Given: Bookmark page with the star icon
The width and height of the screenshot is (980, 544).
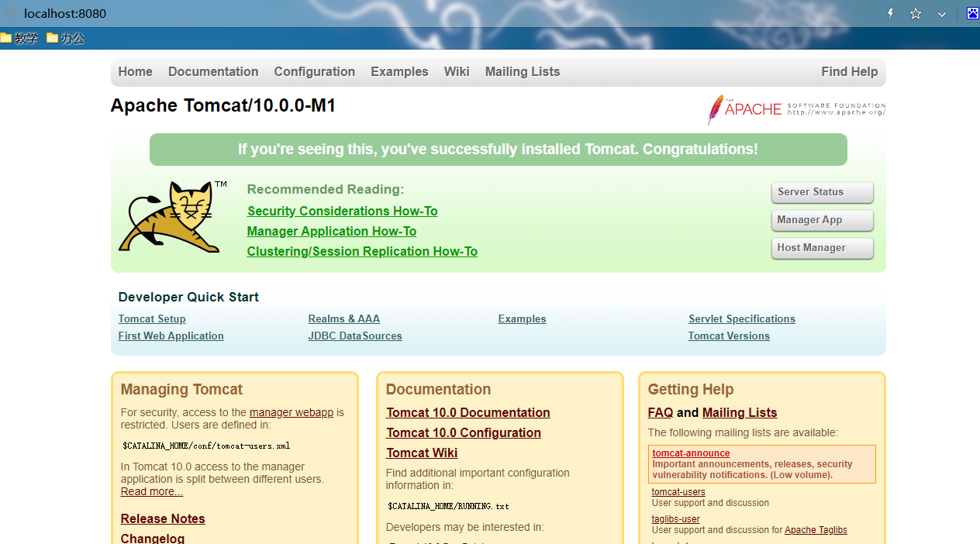Looking at the screenshot, I should 916,13.
